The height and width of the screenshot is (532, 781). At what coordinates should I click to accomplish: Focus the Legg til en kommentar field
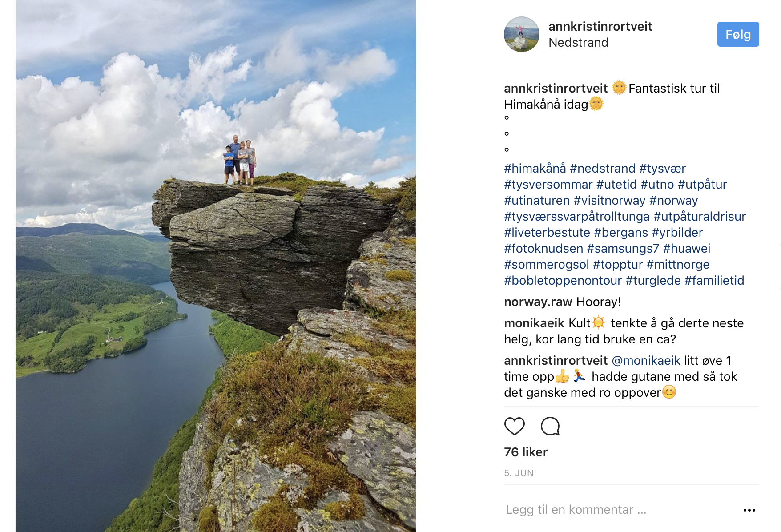[x=576, y=510]
